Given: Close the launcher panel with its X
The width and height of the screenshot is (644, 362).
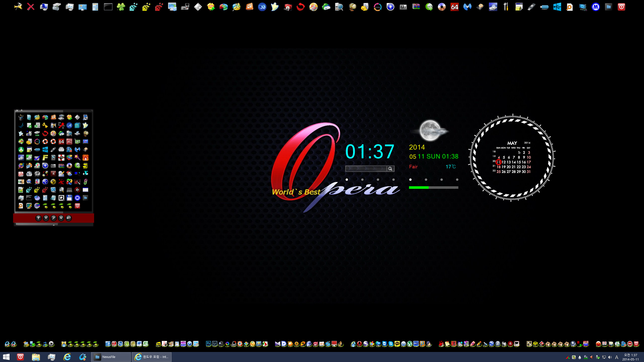Looking at the screenshot, I should tap(17, 110).
